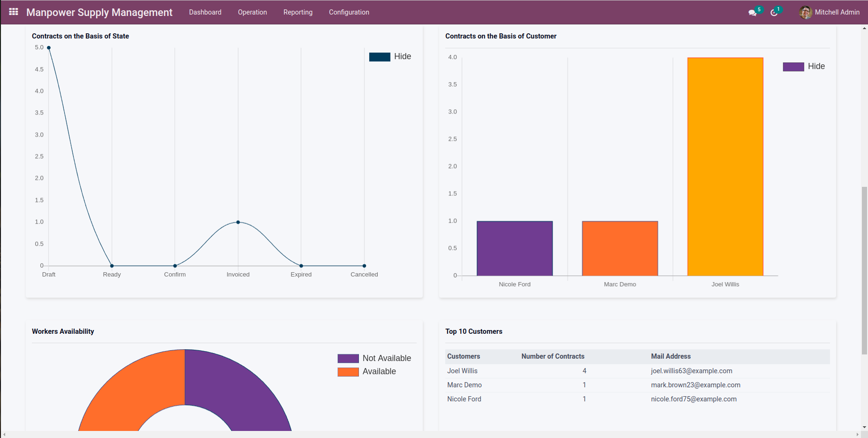Click the Expired data point on line

click(x=301, y=266)
